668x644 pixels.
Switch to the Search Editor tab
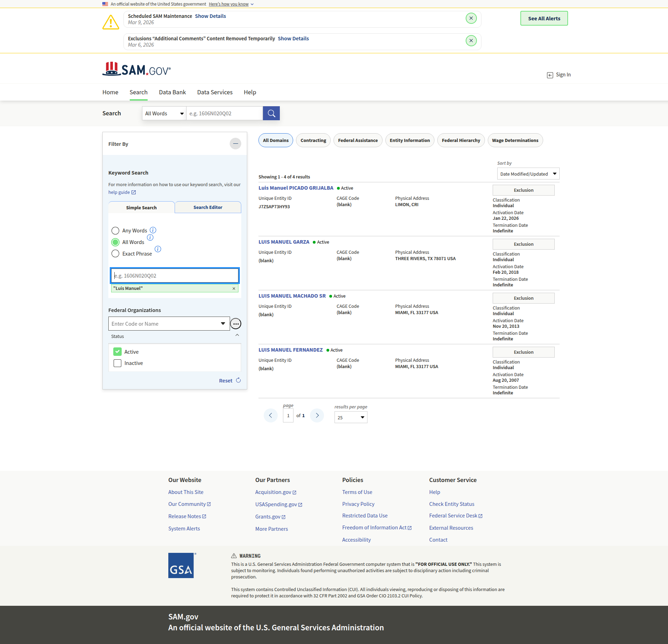(x=208, y=208)
